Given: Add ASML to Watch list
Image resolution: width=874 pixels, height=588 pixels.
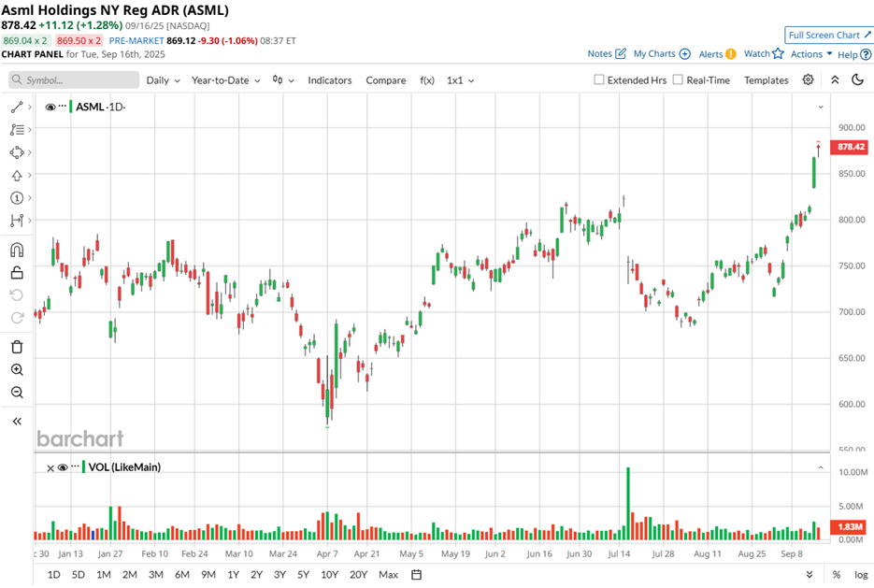Looking at the screenshot, I should 764,53.
